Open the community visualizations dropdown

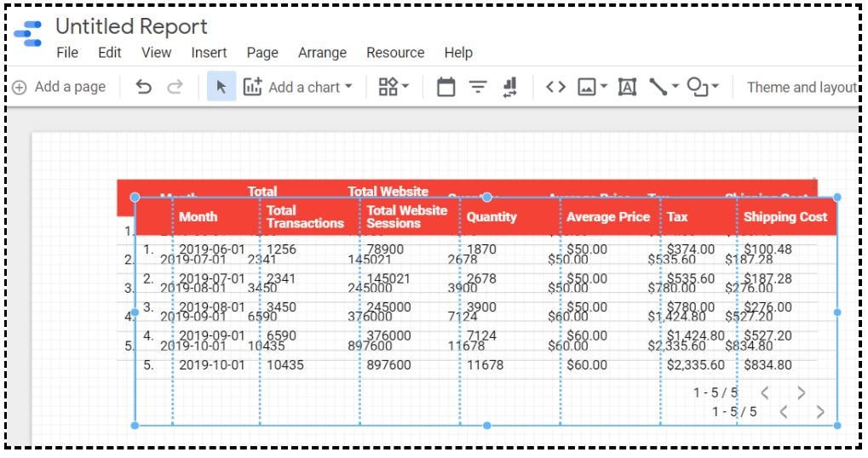[394, 87]
